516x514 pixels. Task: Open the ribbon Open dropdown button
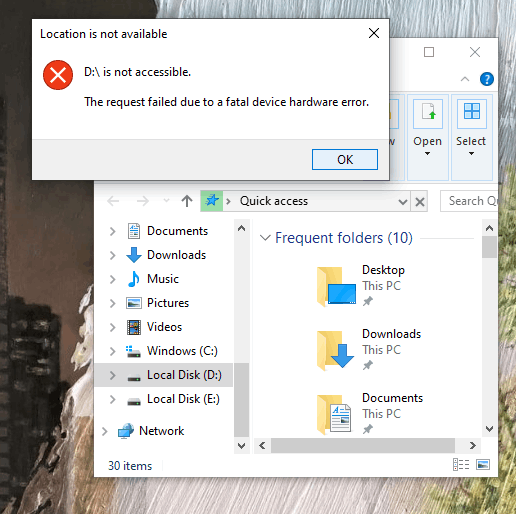click(427, 137)
